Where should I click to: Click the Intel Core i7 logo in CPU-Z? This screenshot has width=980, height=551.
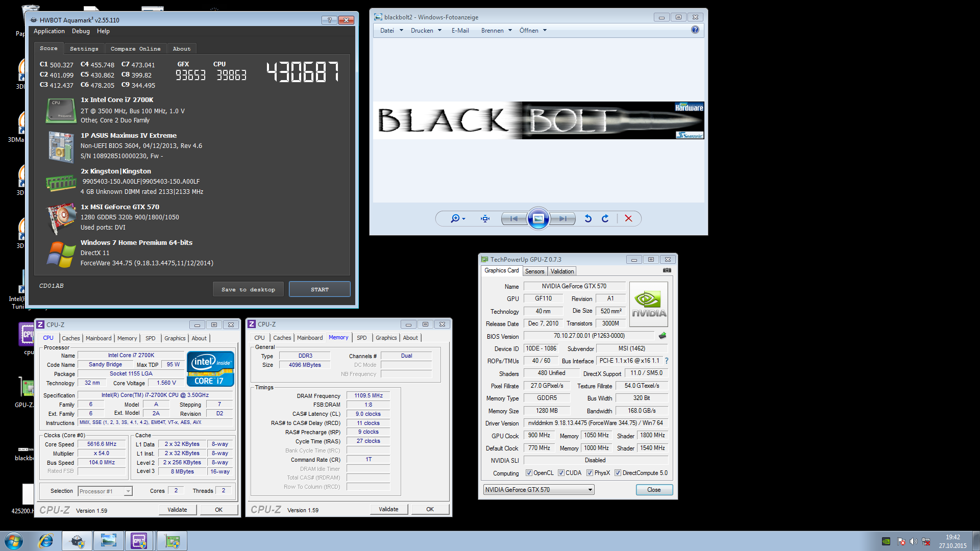210,368
